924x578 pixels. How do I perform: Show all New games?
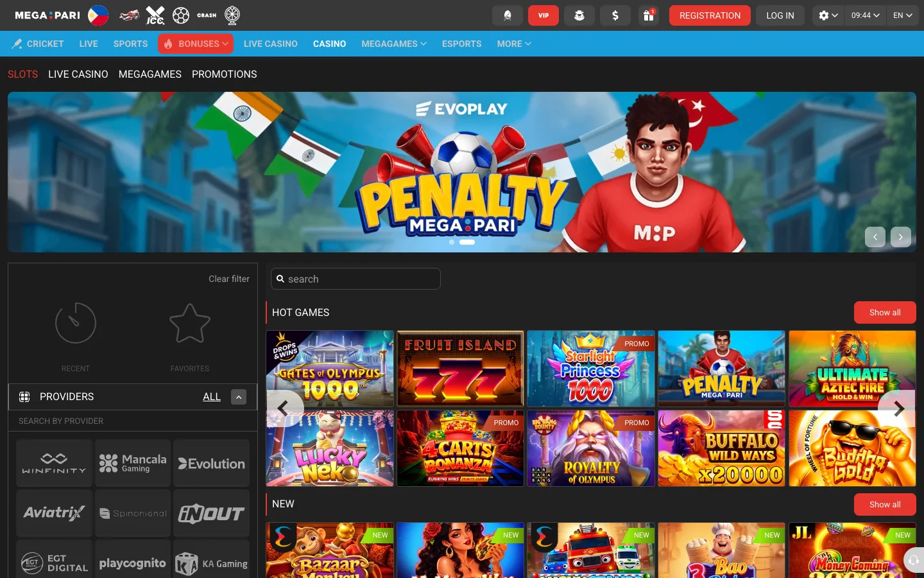(885, 505)
